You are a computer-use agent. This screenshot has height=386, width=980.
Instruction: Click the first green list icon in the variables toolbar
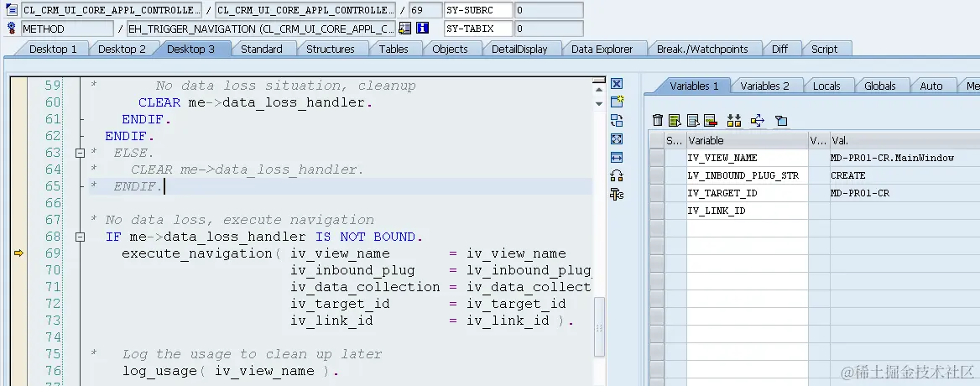pos(675,121)
